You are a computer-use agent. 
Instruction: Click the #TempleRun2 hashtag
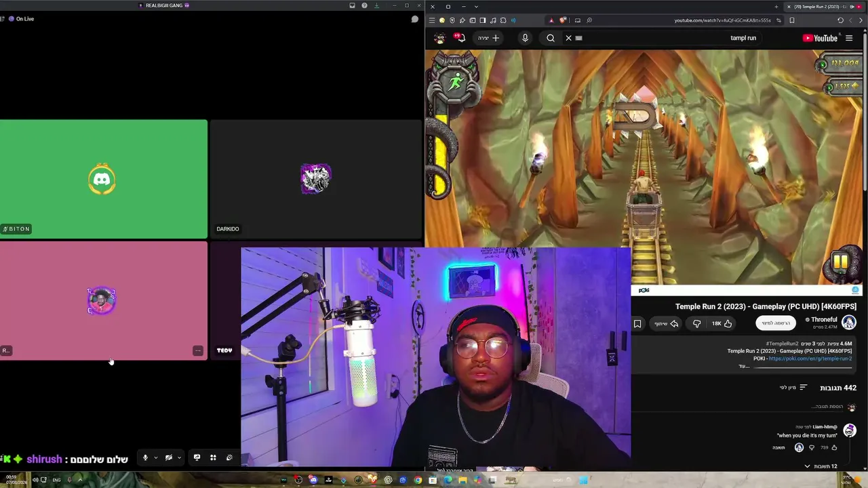(782, 344)
